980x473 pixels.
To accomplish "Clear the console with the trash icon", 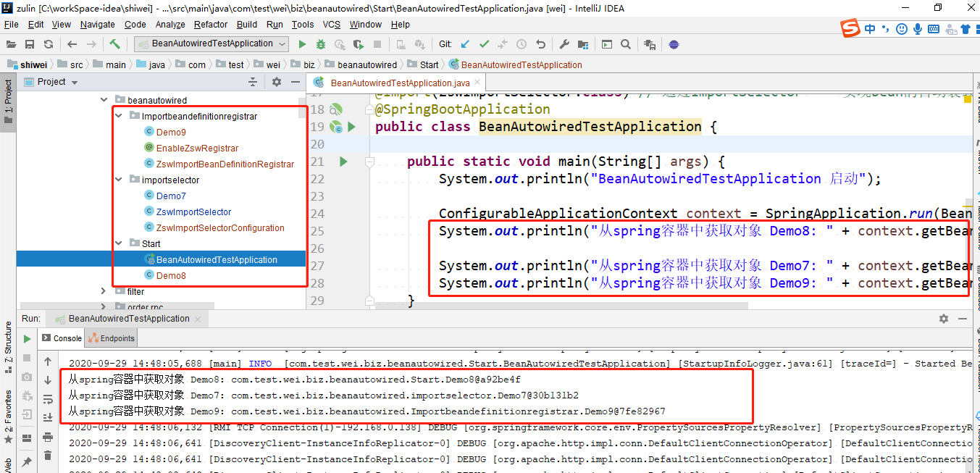I will tap(48, 453).
